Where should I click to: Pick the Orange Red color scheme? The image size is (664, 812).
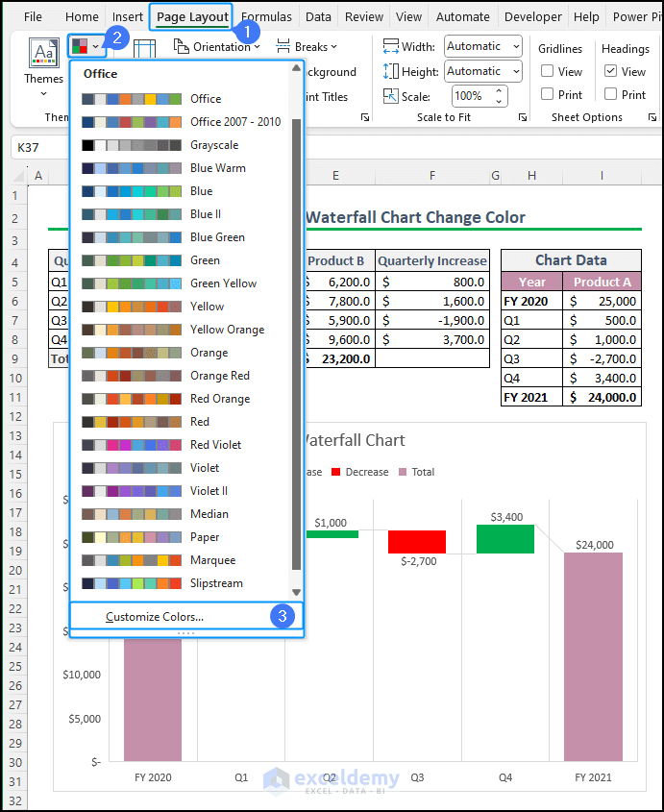coord(182,376)
